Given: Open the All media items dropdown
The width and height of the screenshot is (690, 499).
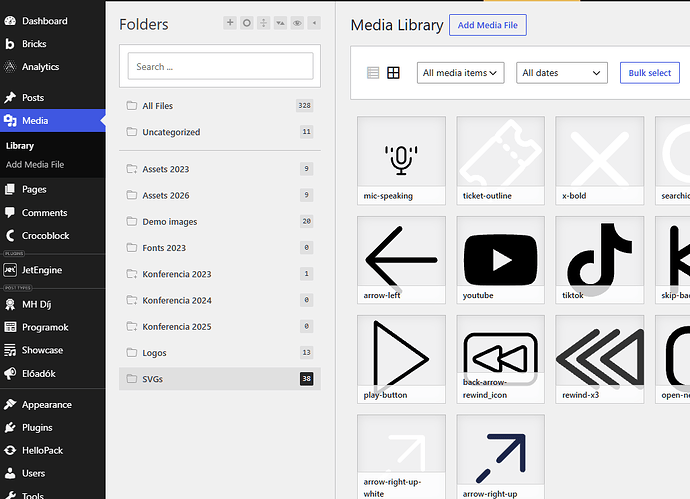Looking at the screenshot, I should point(460,73).
